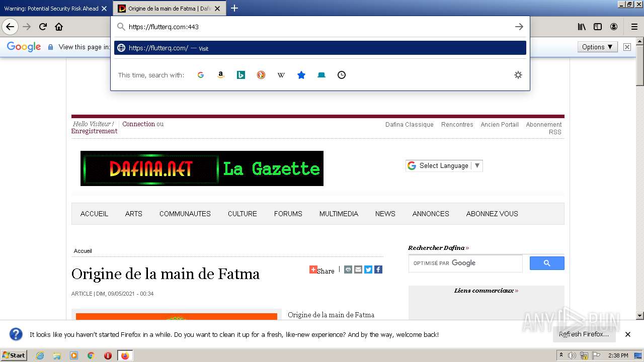The width and height of the screenshot is (644, 362).
Task: Click the Dafina.net La Gazette banner
Action: [x=202, y=168]
